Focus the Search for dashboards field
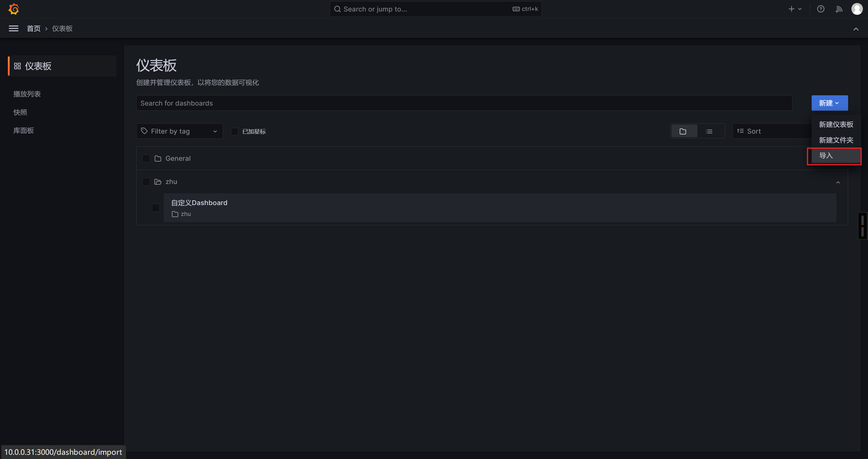Viewport: 868px width, 459px height. coord(464,103)
